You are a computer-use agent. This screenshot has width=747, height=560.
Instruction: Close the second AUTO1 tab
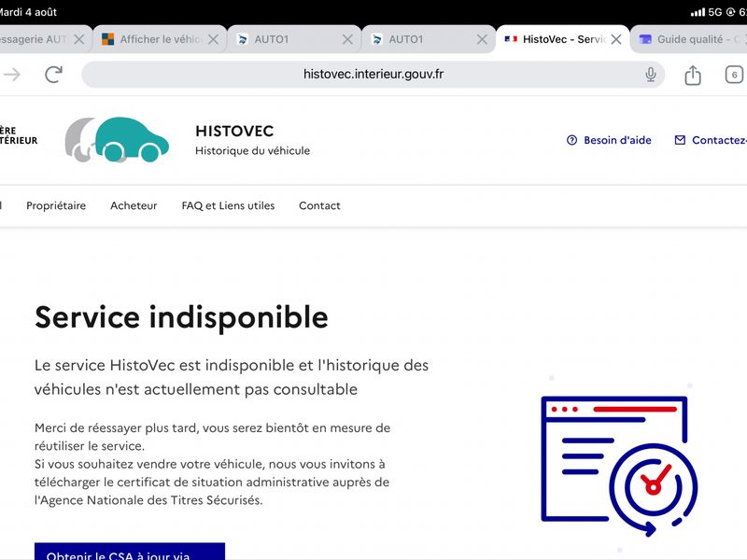[x=482, y=39]
